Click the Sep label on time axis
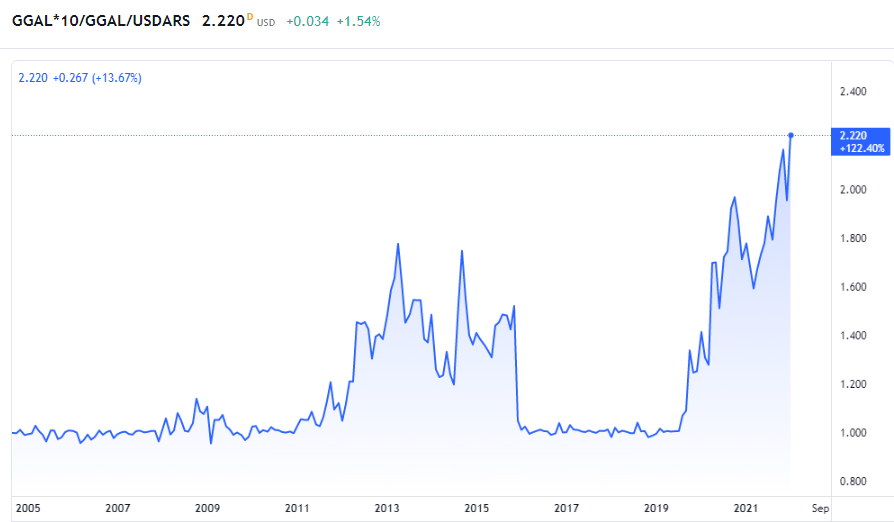Screen dimensions: 894x522 coord(820,508)
